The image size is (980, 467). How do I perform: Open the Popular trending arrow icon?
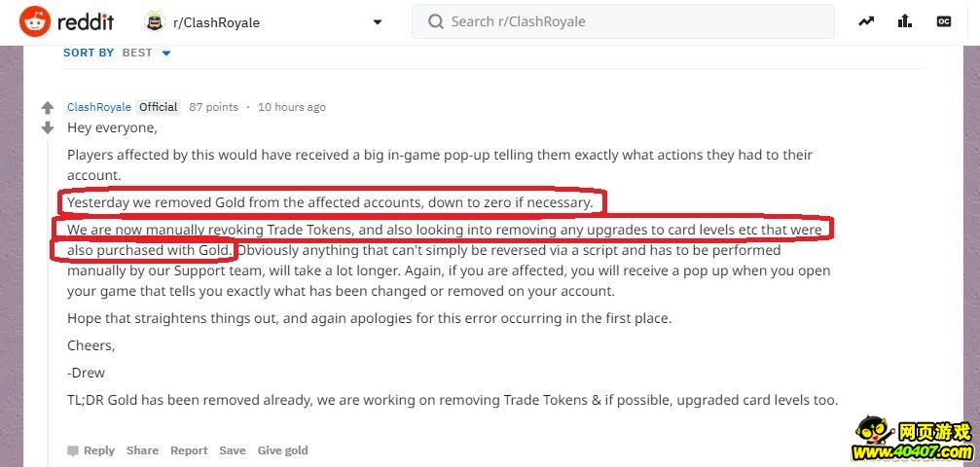click(x=865, y=21)
